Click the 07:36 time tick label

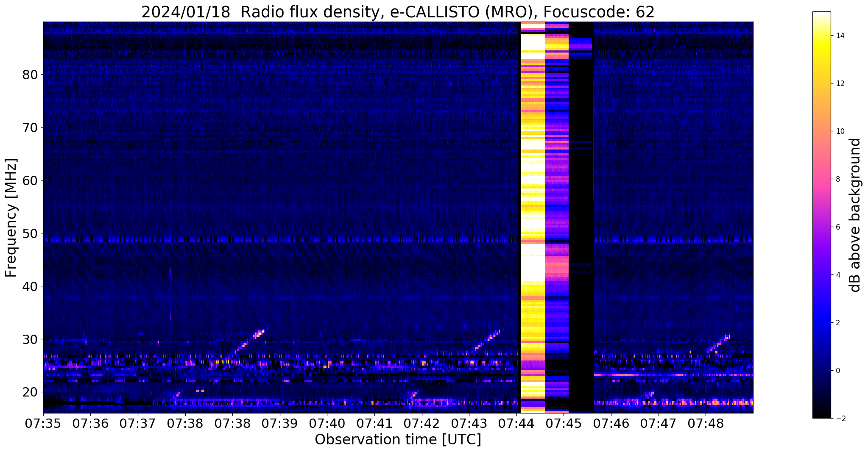click(90, 423)
